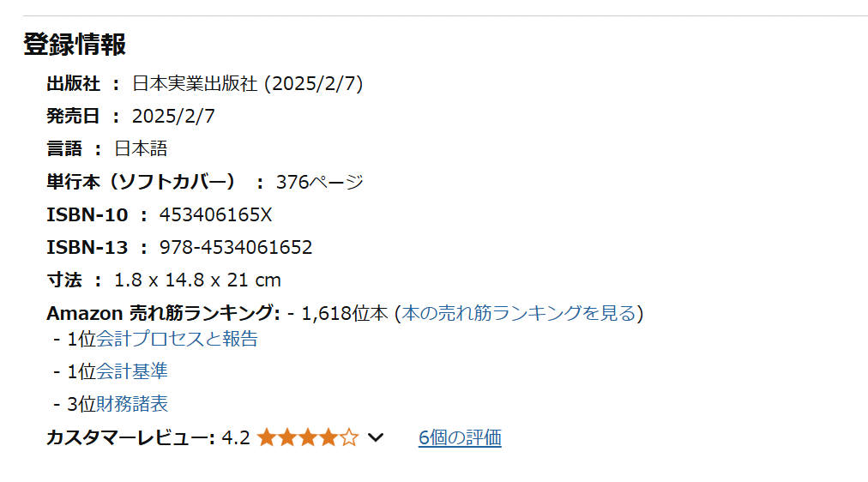Visit the 財務諸表 ranking category
The width and height of the screenshot is (868, 482).
[132, 404]
